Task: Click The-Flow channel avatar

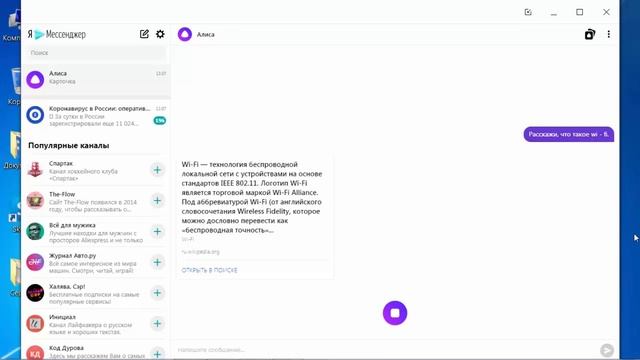Action: 35,200
